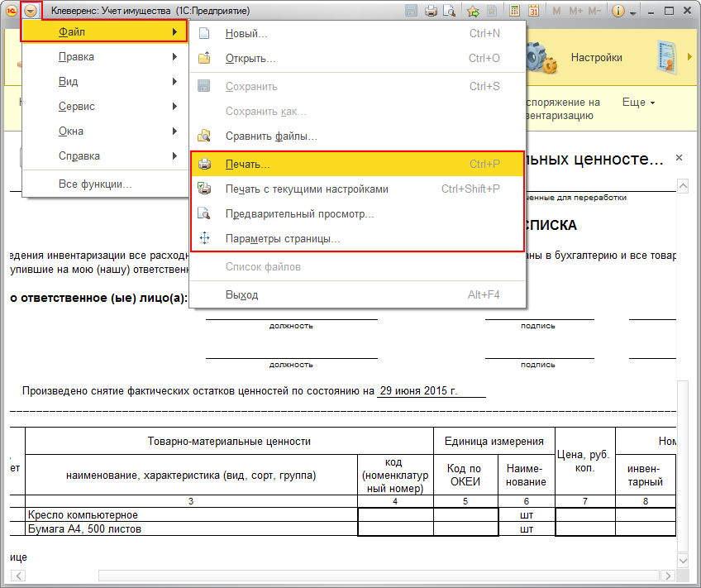Select Сохранить как... menu entry
This screenshot has height=588, width=701.
tap(357, 111)
